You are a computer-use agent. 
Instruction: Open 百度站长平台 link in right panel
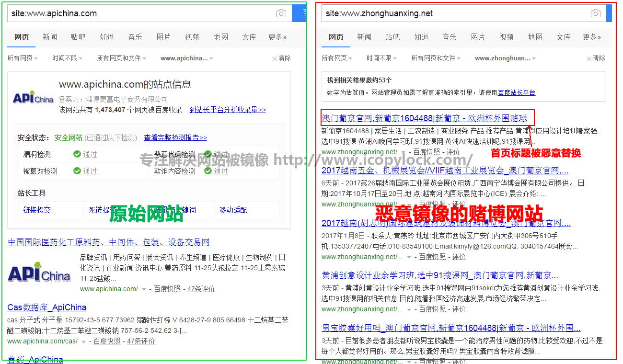click(x=516, y=92)
